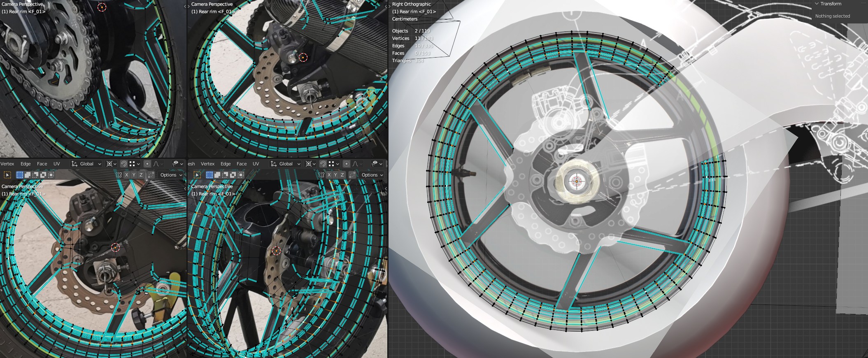868x358 pixels.
Task: Enable Y mirror in left viewport header
Action: (x=134, y=175)
